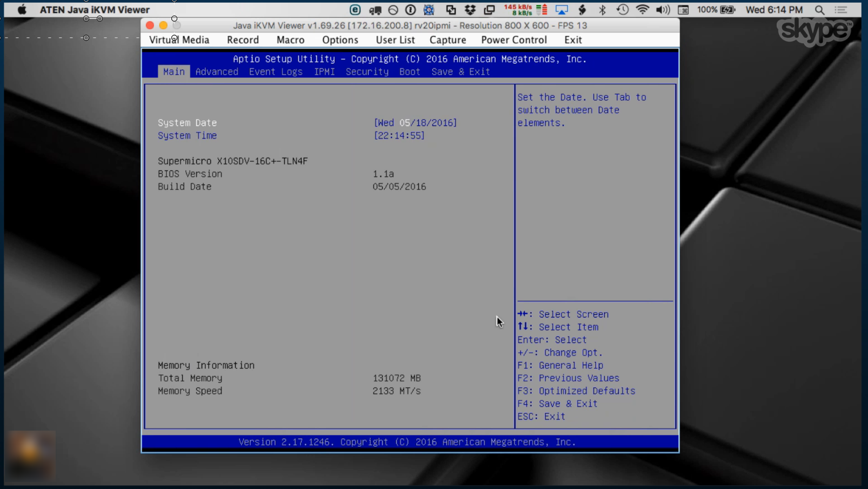This screenshot has width=868, height=489.
Task: Click the desktop thumbnail at bottom left
Action: pos(31,455)
